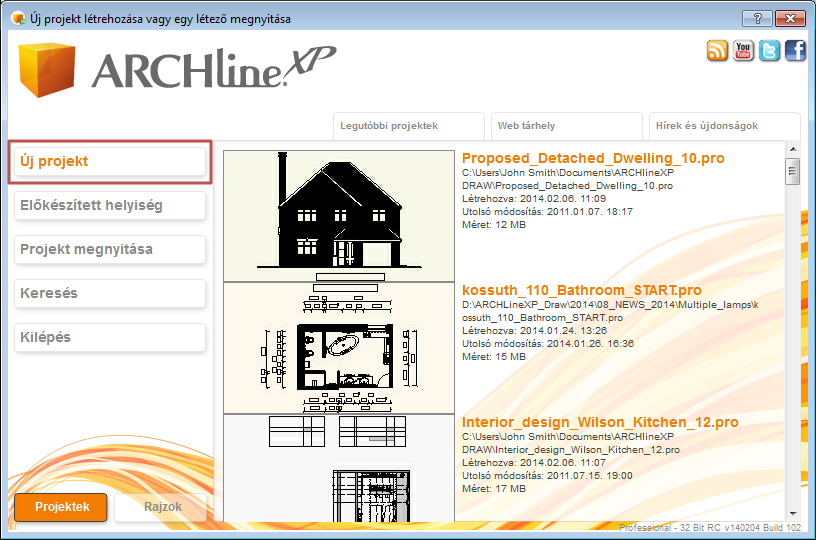The height and width of the screenshot is (540, 816).
Task: Open the detached dwelling house thumbnail
Action: 339,216
